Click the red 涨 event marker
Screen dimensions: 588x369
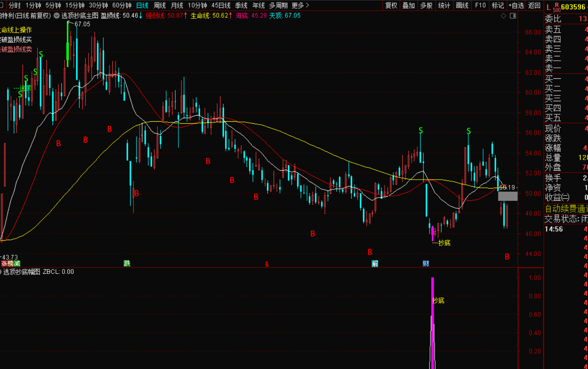click(x=4, y=264)
